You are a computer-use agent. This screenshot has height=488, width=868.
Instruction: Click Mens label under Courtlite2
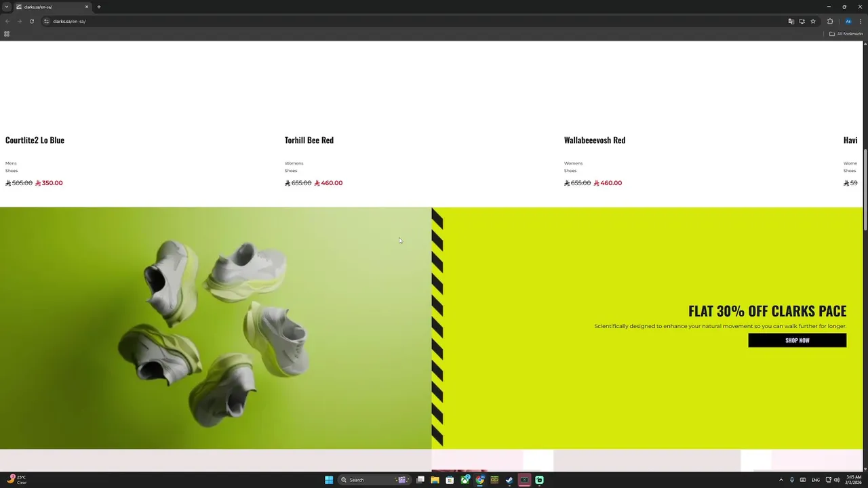11,163
